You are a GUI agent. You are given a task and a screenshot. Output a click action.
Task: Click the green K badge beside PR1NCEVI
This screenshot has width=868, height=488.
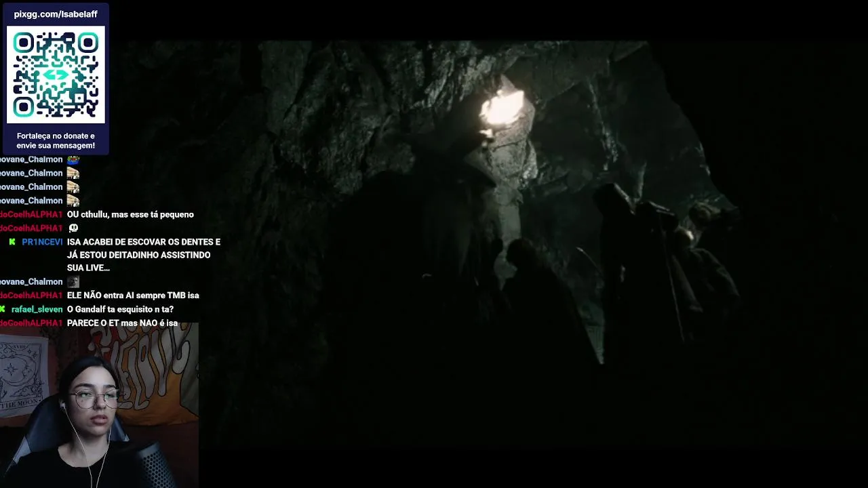12,242
